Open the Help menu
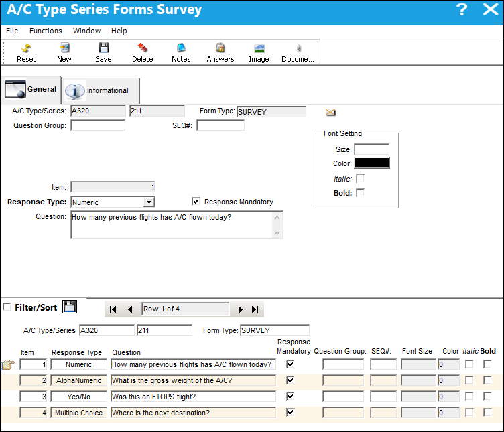The width and height of the screenshot is (504, 432). point(119,31)
